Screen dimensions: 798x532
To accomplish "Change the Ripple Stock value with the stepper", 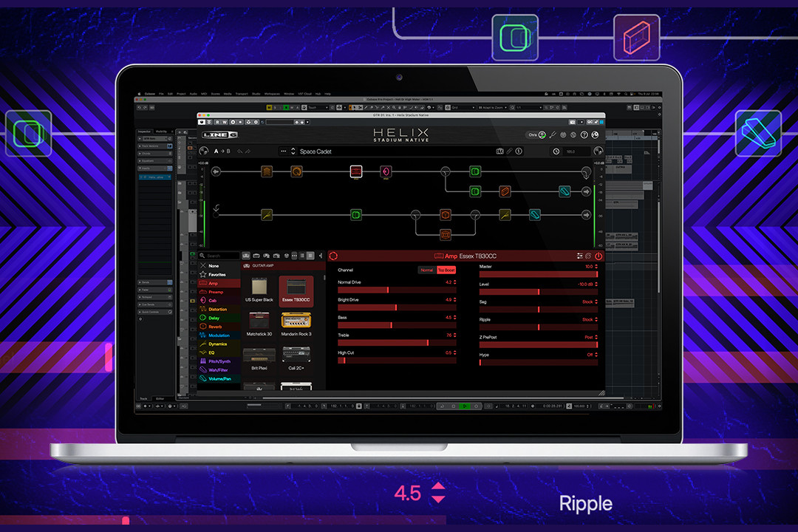I will tap(596, 319).
